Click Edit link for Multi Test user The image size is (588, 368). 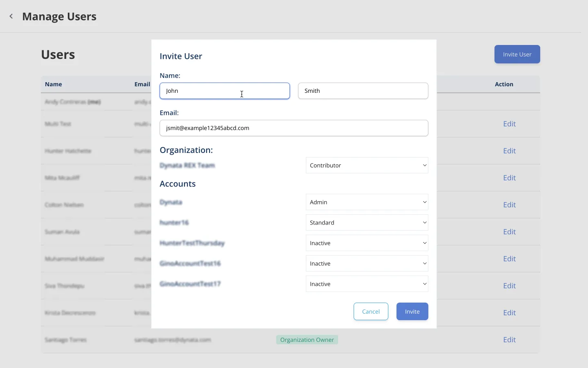[509, 124]
